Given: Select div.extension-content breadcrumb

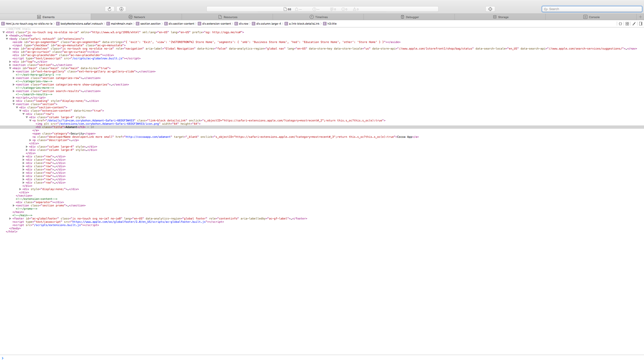Looking at the screenshot, I should pos(214,24).
